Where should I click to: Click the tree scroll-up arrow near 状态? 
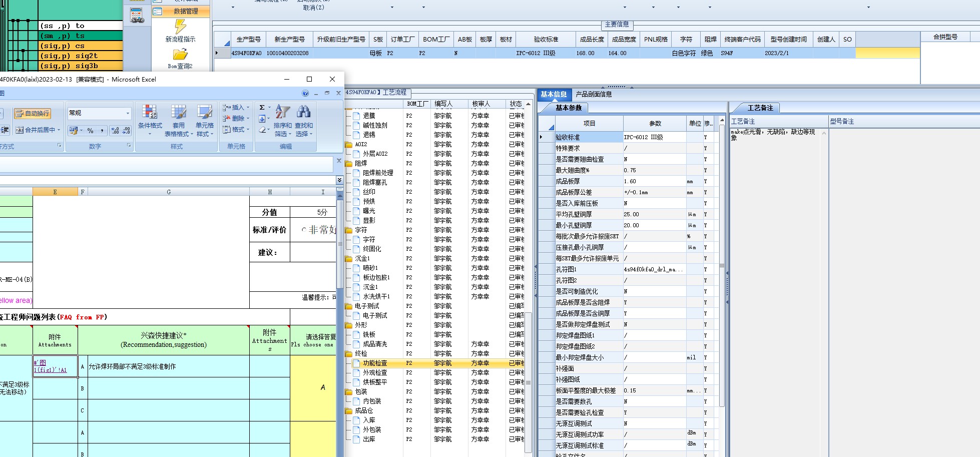coord(528,104)
